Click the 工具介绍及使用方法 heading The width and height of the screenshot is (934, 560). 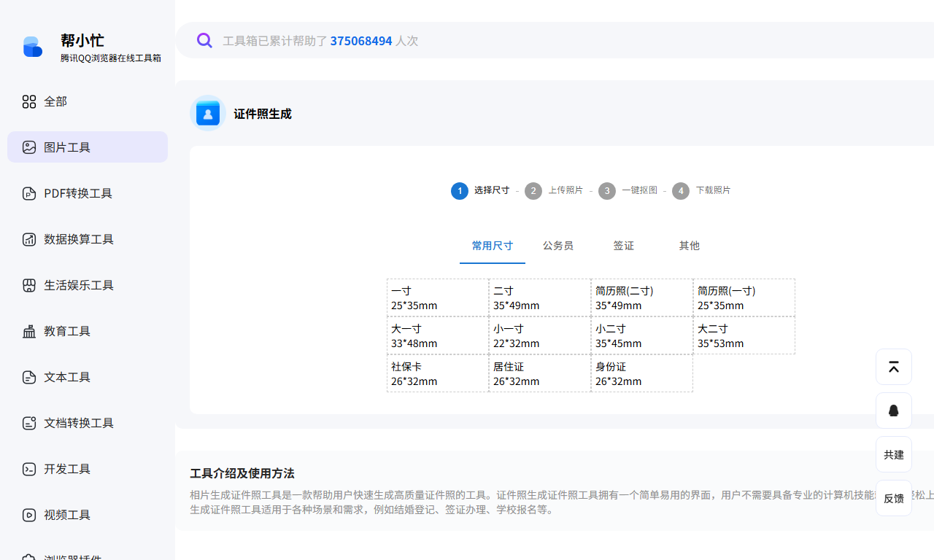(242, 473)
